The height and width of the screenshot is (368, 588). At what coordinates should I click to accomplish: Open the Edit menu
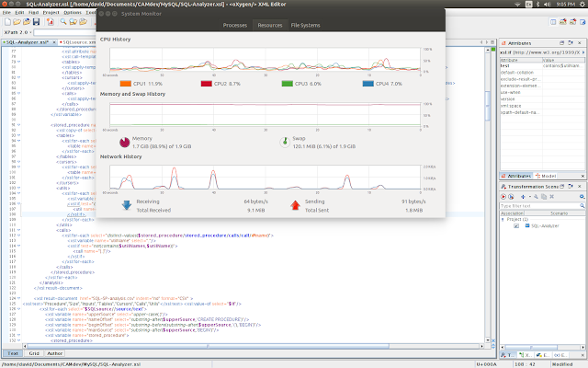[x=19, y=12]
